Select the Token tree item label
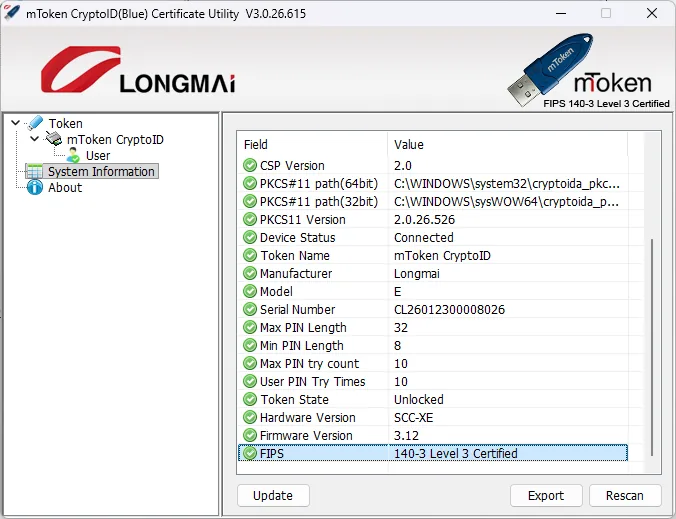 (66, 124)
